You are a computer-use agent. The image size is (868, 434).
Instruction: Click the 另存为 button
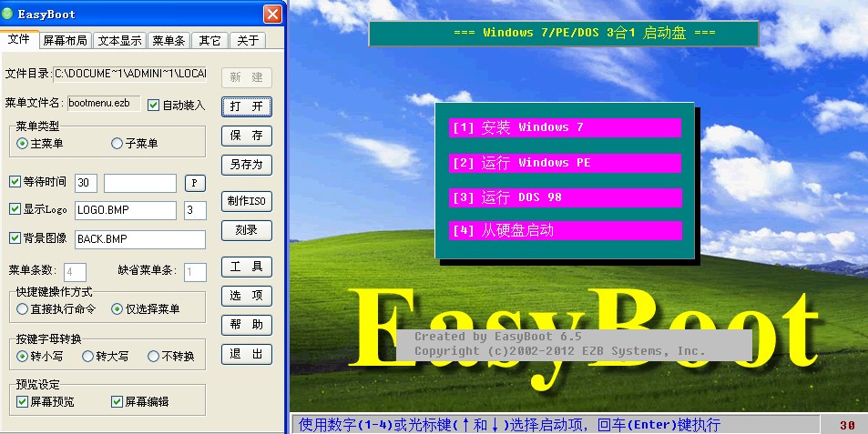tap(247, 166)
